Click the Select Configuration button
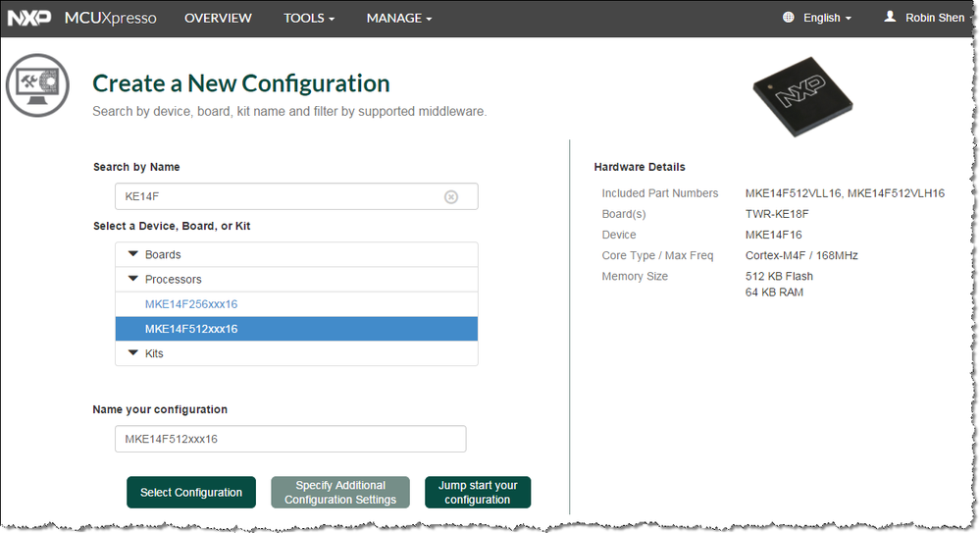 (191, 493)
